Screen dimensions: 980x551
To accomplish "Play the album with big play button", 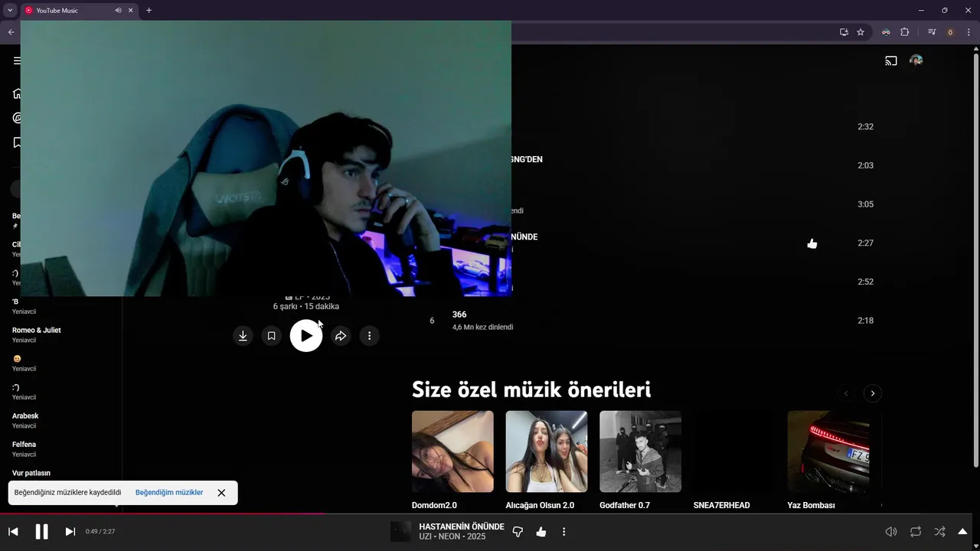I will (x=306, y=335).
